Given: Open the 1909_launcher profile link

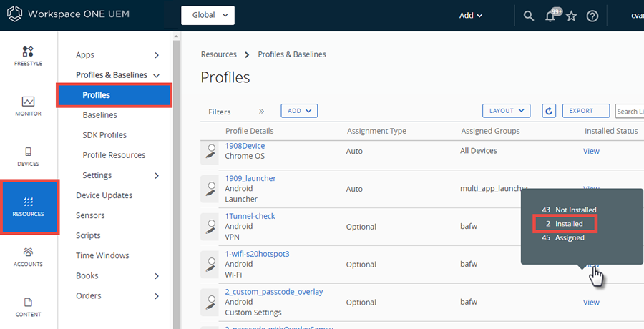Looking at the screenshot, I should 250,178.
